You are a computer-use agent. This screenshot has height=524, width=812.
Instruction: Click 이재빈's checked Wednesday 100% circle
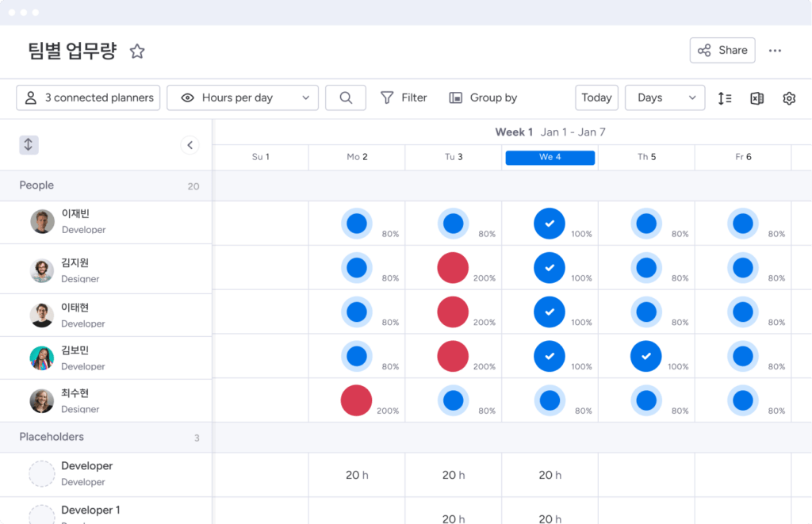pyautogui.click(x=550, y=224)
